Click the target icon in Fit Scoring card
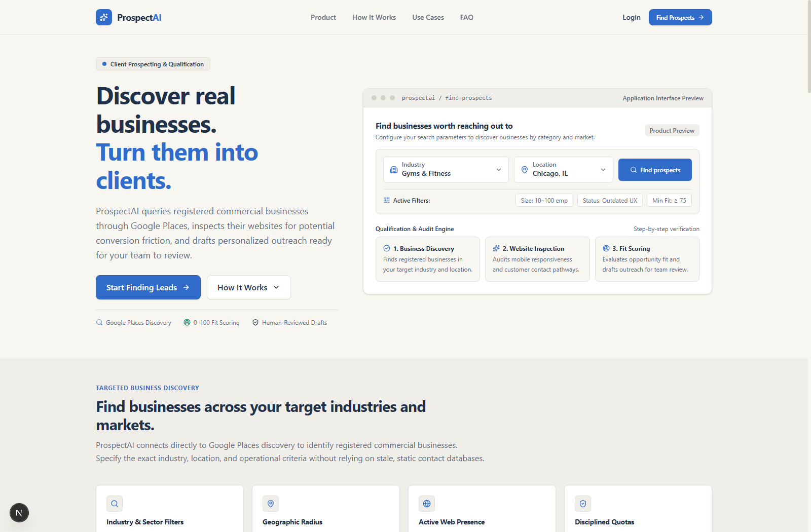Viewport: 811px width, 532px height. point(606,248)
